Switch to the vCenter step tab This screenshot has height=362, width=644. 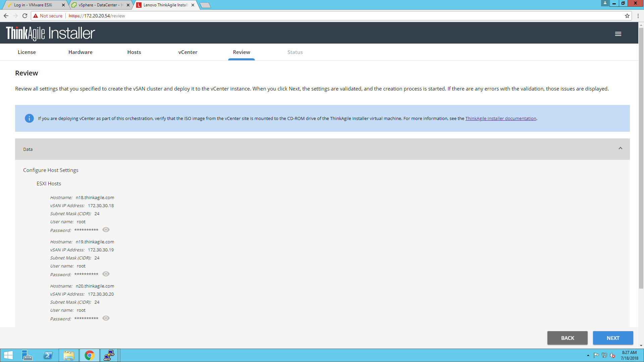[x=187, y=52]
